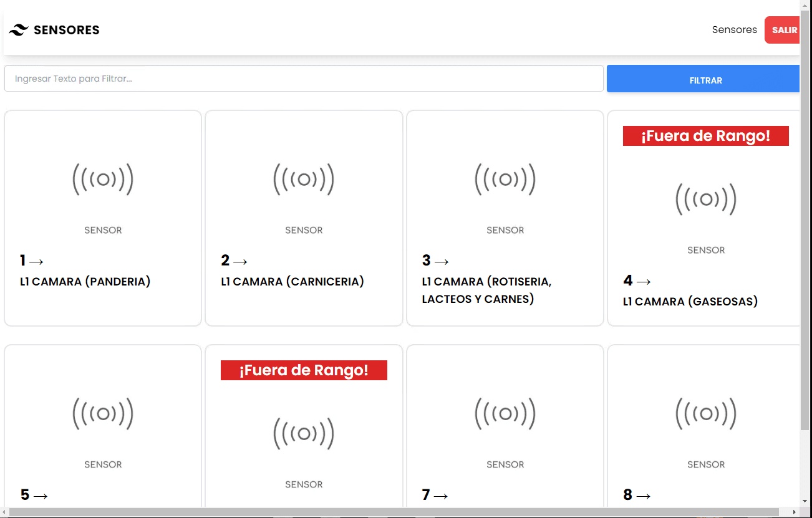The image size is (812, 518).
Task: Click the scroll left arrow
Action: point(4,512)
